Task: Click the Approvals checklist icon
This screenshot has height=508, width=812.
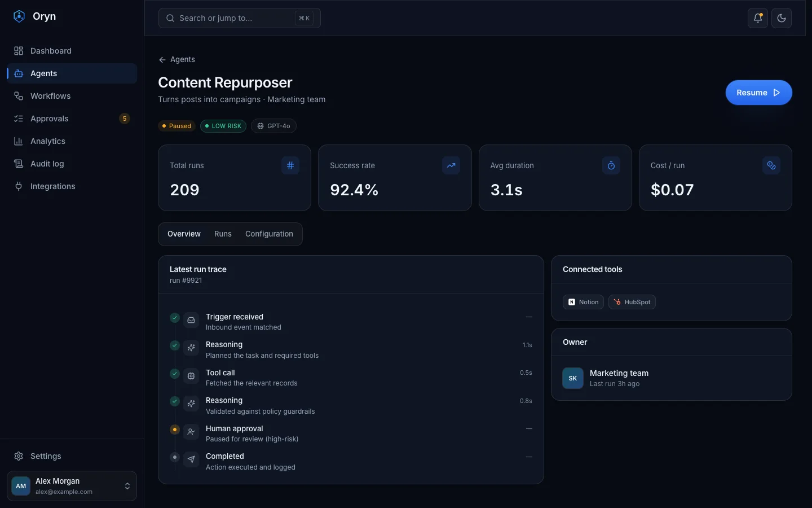Action: [x=19, y=119]
